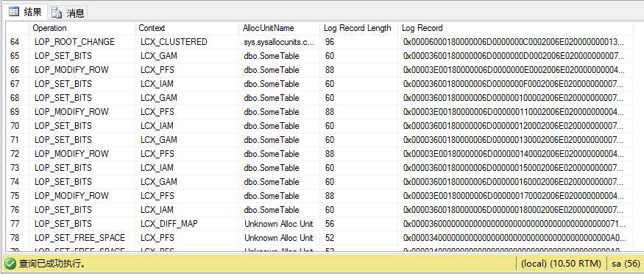Click the length value 56
This screenshot has height=274, width=644.
(x=330, y=223)
